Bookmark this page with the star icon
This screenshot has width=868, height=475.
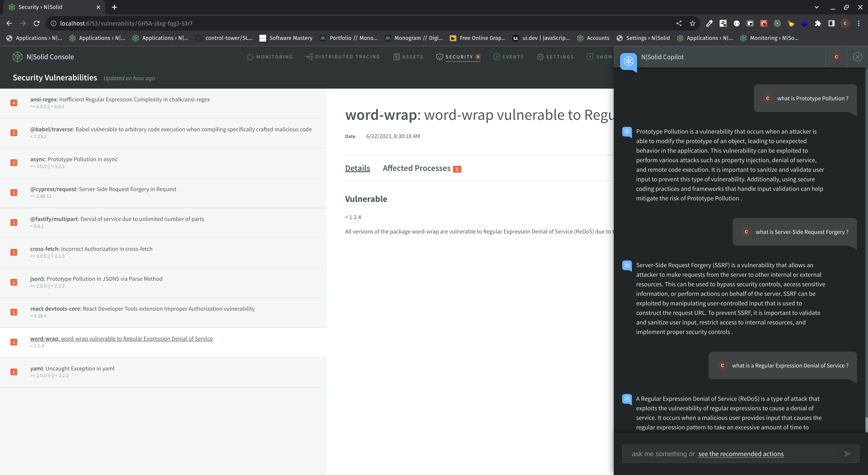pyautogui.click(x=693, y=23)
